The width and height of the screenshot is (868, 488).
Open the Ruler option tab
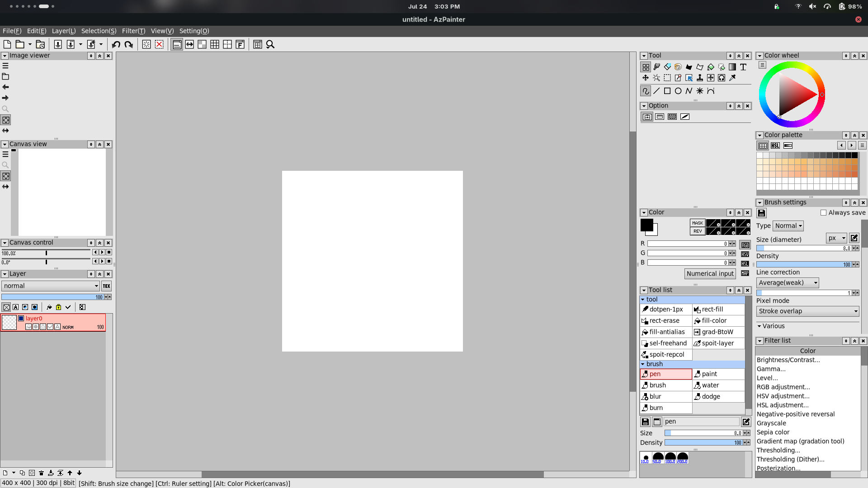point(660,117)
